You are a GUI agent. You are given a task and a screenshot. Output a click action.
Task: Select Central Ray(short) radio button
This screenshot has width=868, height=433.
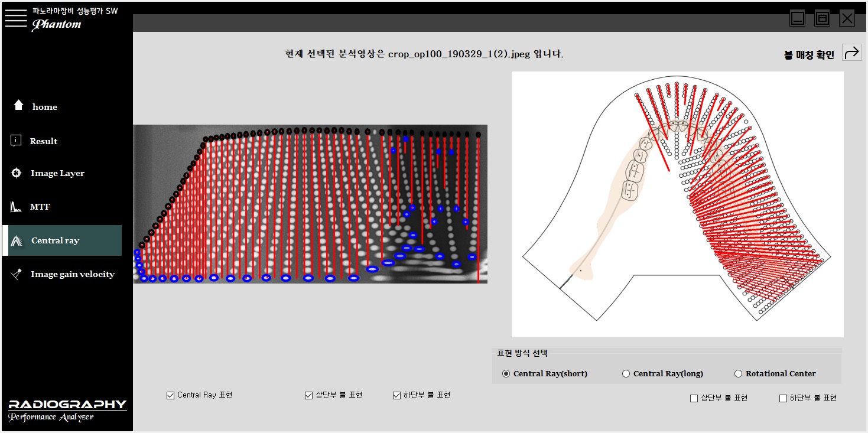coord(506,373)
